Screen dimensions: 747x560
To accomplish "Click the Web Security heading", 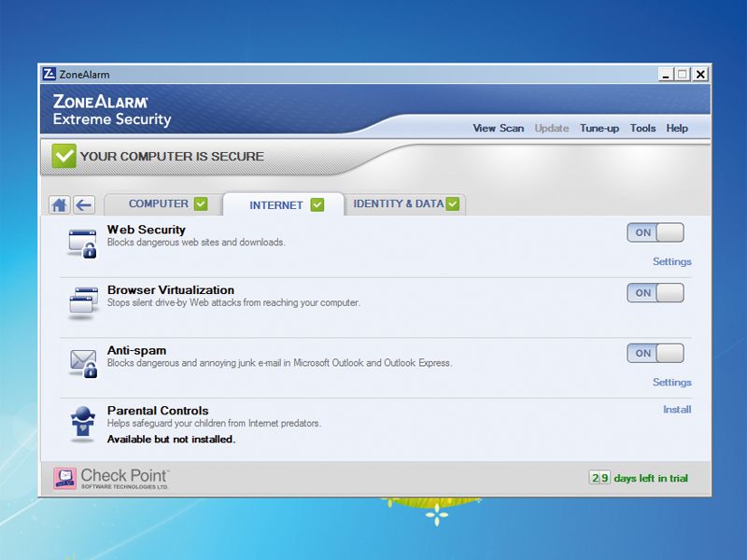I will 147,230.
